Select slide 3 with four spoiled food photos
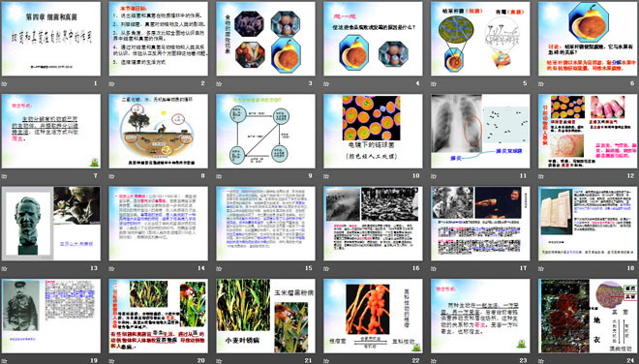The height and width of the screenshot is (364, 639). [265, 39]
